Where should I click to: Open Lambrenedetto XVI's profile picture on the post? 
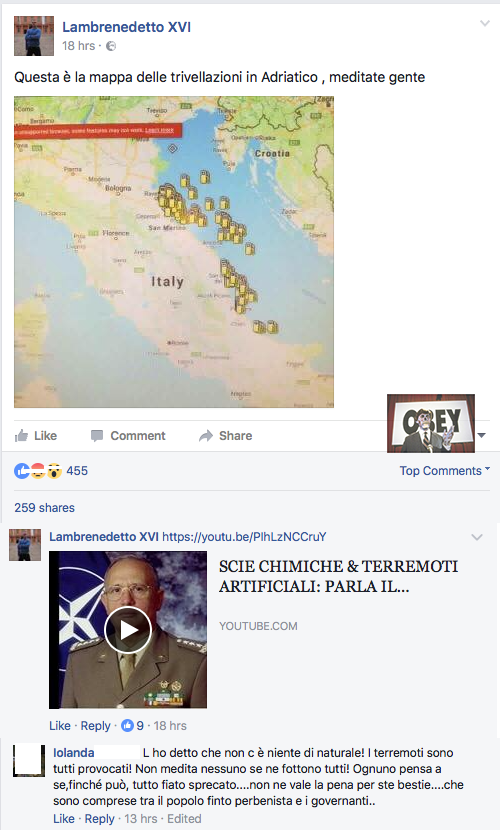click(34, 36)
